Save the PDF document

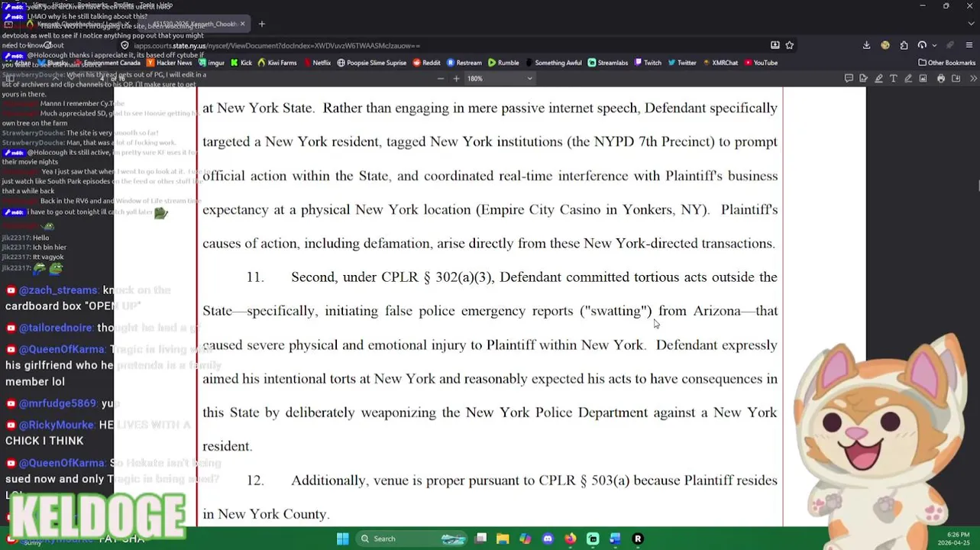tap(956, 79)
